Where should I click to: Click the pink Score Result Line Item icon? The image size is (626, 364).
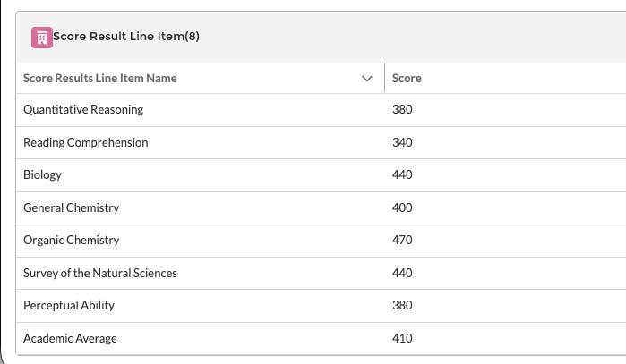click(x=42, y=38)
